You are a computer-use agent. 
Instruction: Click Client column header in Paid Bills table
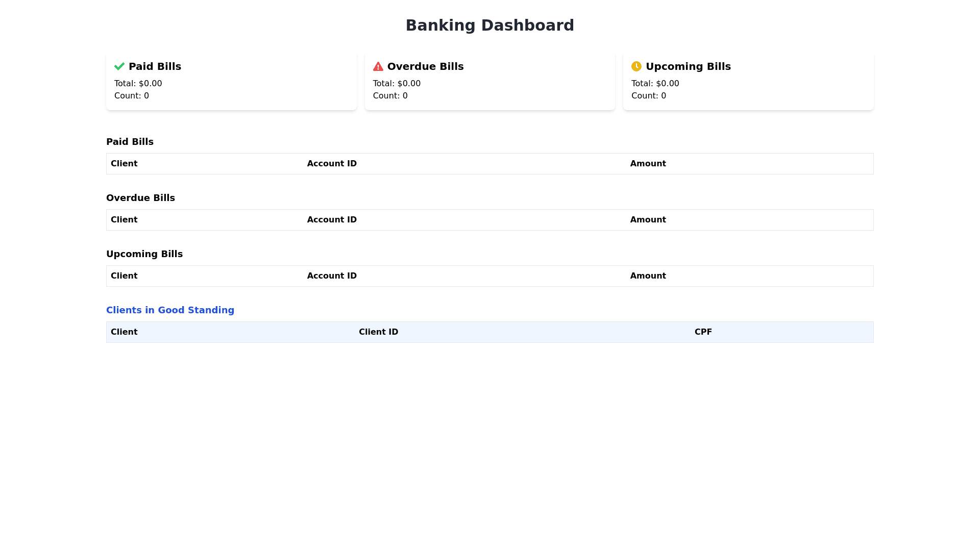[124, 164]
